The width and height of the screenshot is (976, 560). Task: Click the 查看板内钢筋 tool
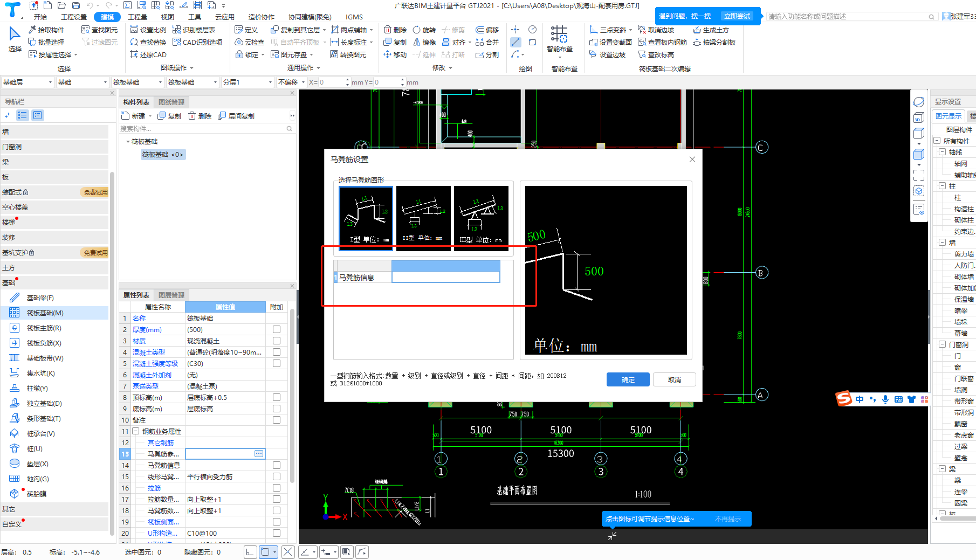[x=662, y=42]
